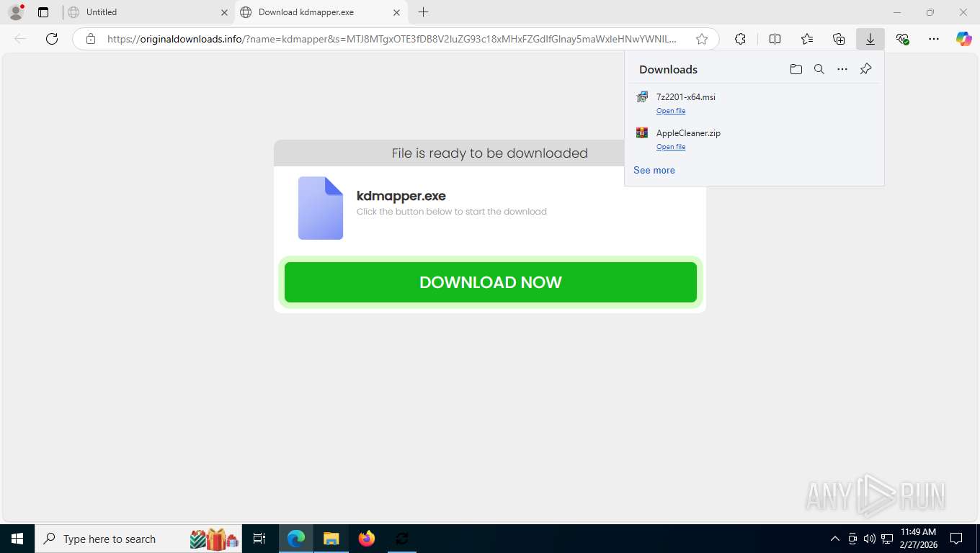This screenshot has height=553, width=980.
Task: Click Open file under AppleCleaner.zip
Action: [671, 147]
